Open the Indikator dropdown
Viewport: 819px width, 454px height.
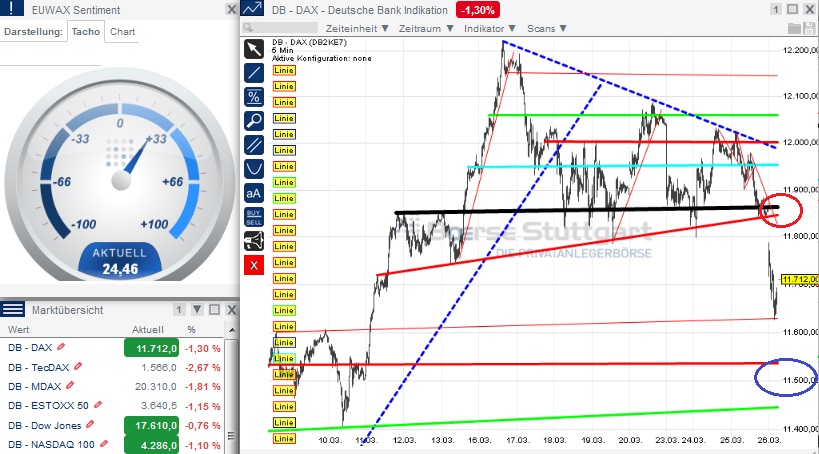[489, 28]
